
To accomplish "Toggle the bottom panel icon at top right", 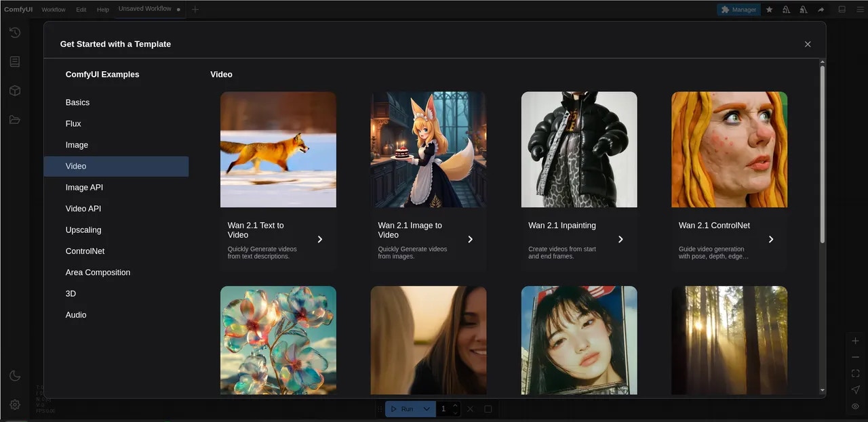I will pos(842,9).
